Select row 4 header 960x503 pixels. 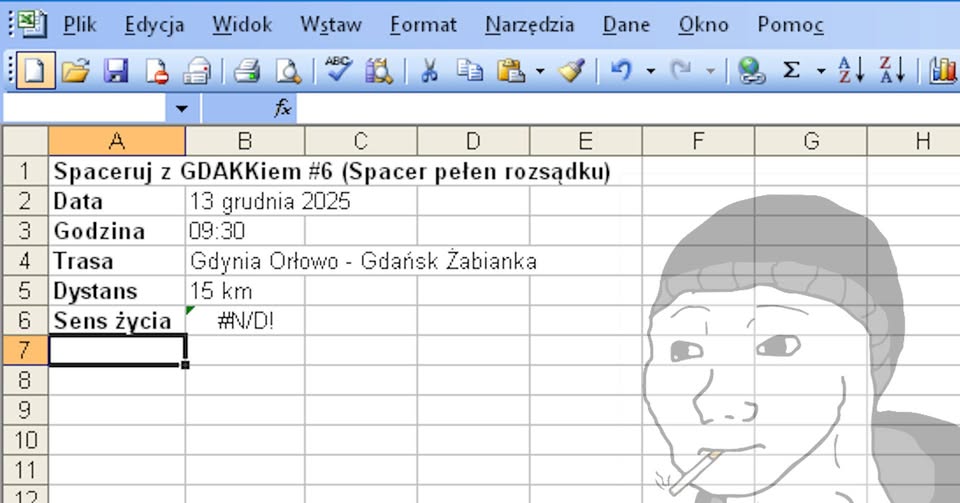point(25,261)
